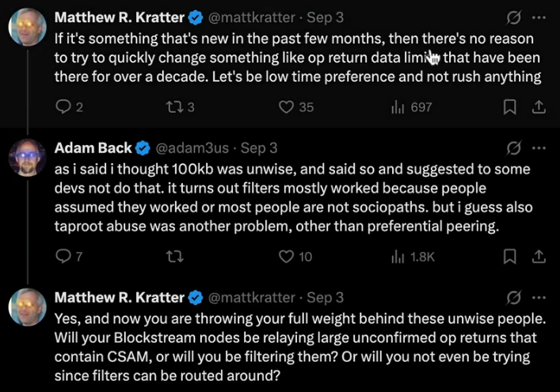Open the Sep 3 timestamp on Adam Back's tweet
Image resolution: width=560 pixels, height=392 pixels.
(258, 148)
